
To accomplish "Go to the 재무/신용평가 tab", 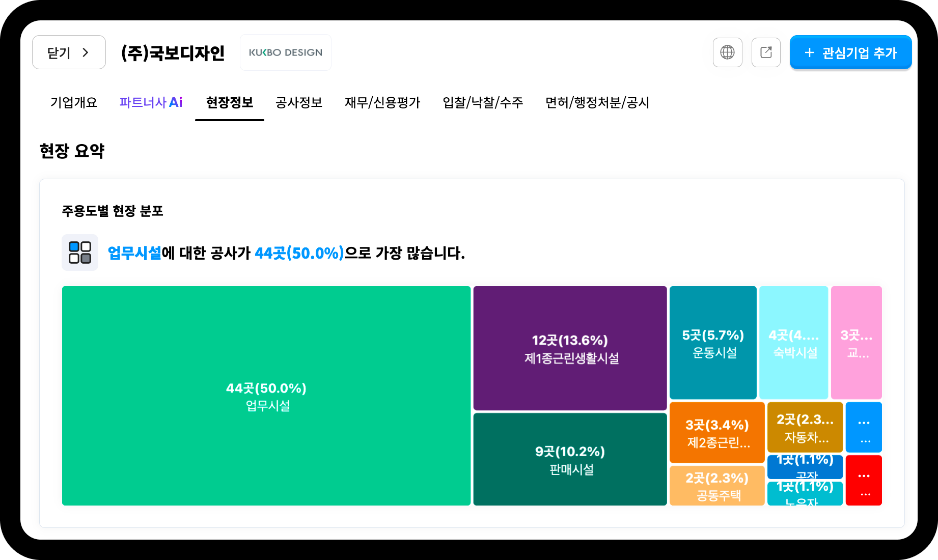I will pyautogui.click(x=382, y=102).
